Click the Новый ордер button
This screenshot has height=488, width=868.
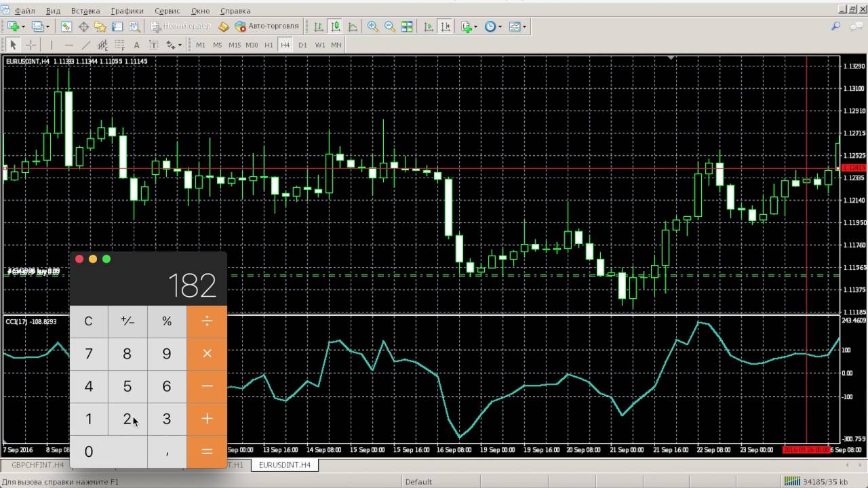(180, 26)
